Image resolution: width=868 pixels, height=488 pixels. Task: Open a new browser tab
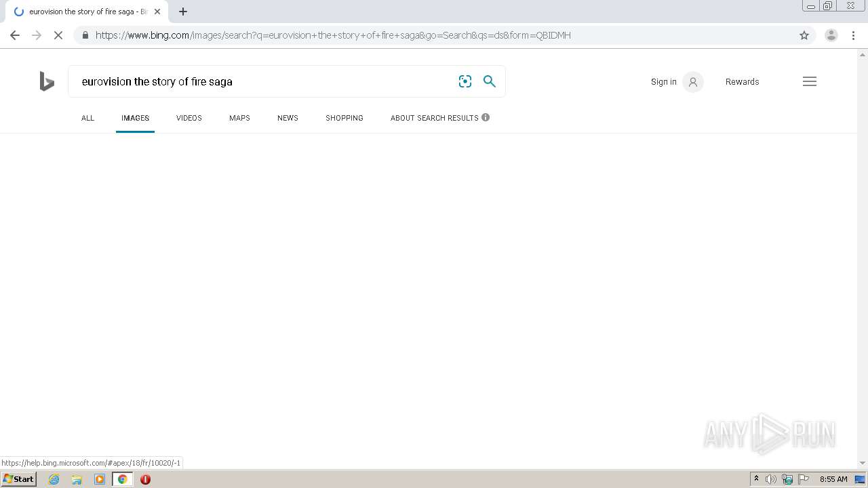click(x=183, y=12)
